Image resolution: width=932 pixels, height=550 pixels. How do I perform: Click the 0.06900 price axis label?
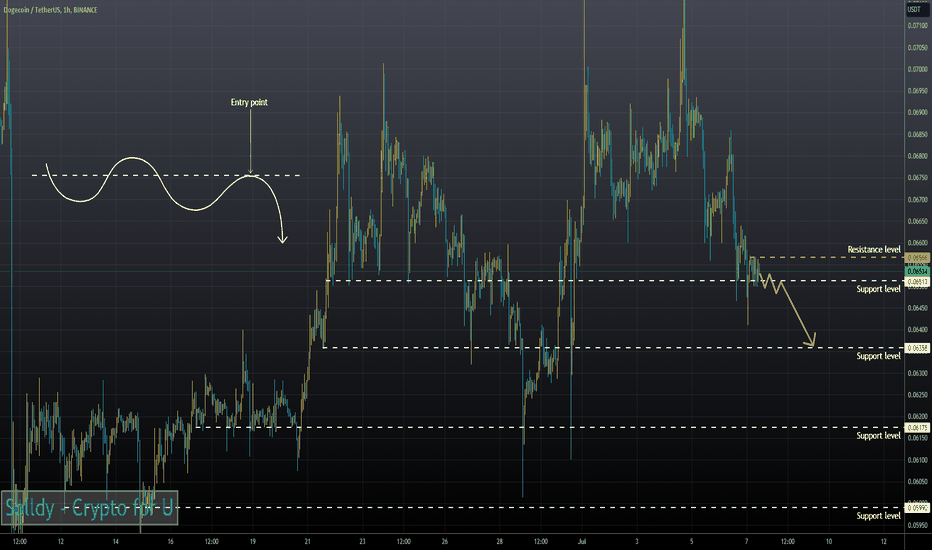coord(917,112)
